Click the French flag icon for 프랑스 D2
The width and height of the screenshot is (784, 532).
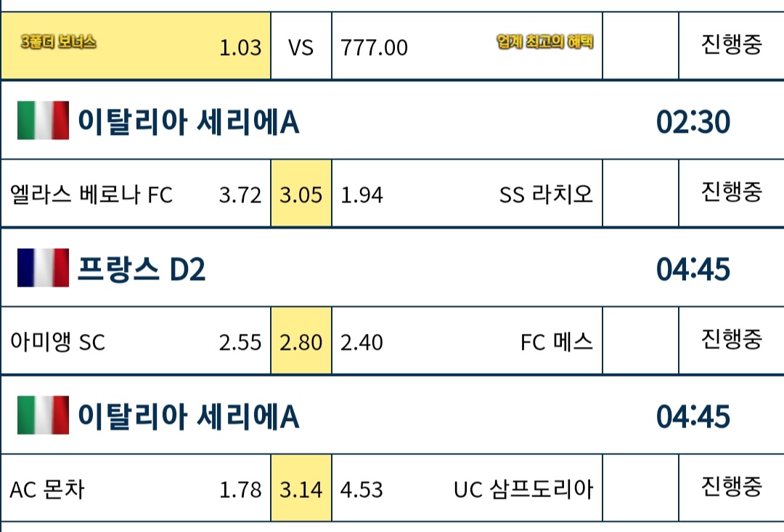[x=43, y=268]
